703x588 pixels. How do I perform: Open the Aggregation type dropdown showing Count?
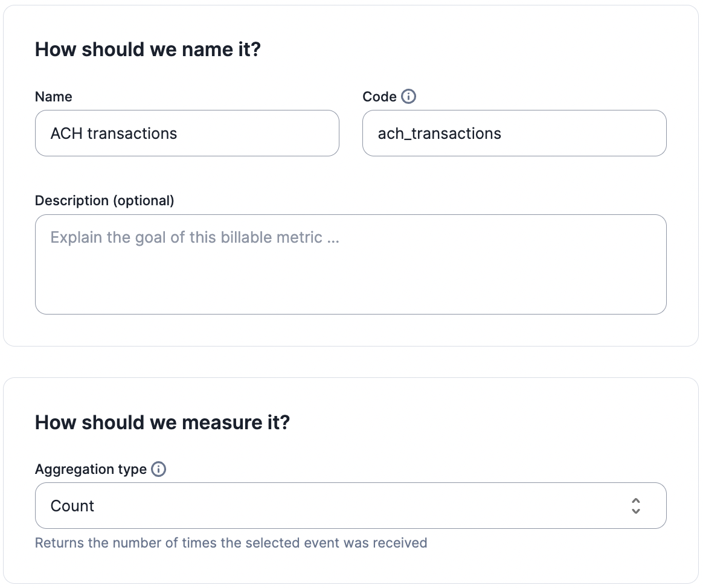tap(350, 506)
